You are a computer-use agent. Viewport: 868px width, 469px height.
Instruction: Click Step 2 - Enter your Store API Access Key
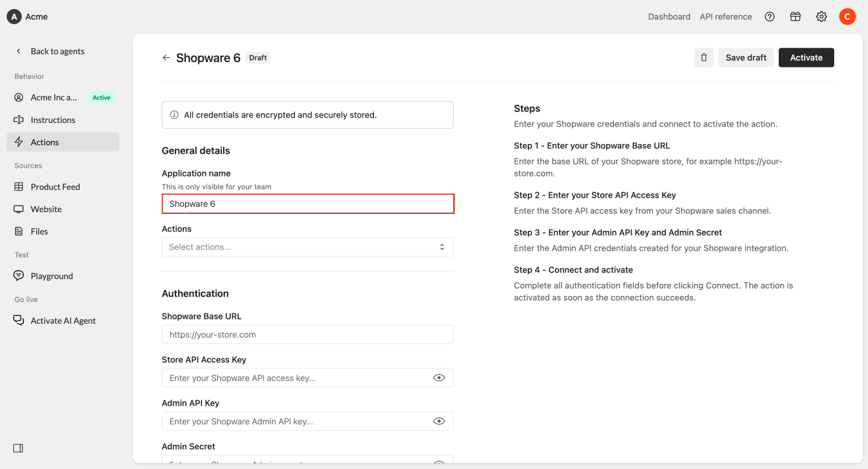click(x=595, y=195)
